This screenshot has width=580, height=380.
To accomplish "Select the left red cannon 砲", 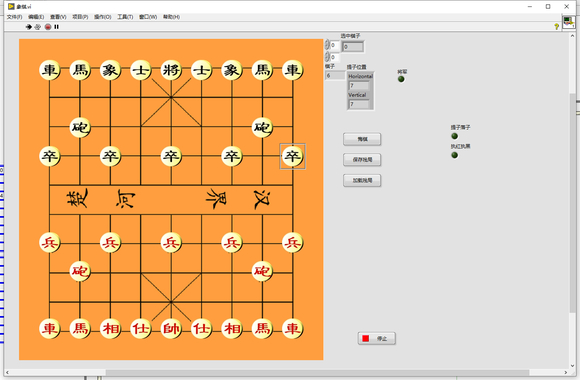I will [80, 271].
